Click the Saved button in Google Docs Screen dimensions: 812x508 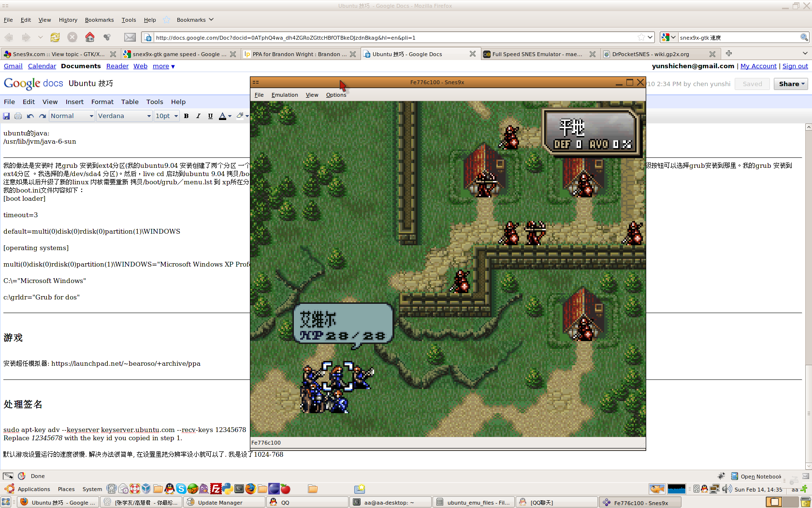tap(752, 84)
